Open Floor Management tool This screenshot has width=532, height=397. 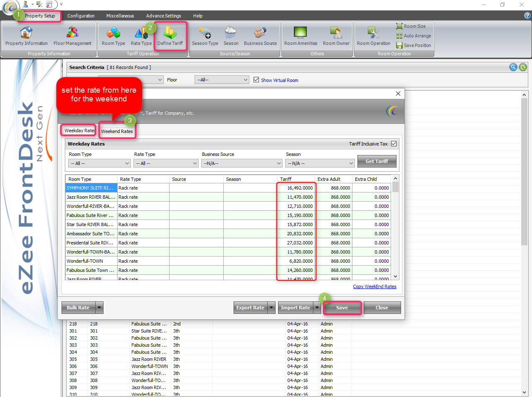(72, 36)
